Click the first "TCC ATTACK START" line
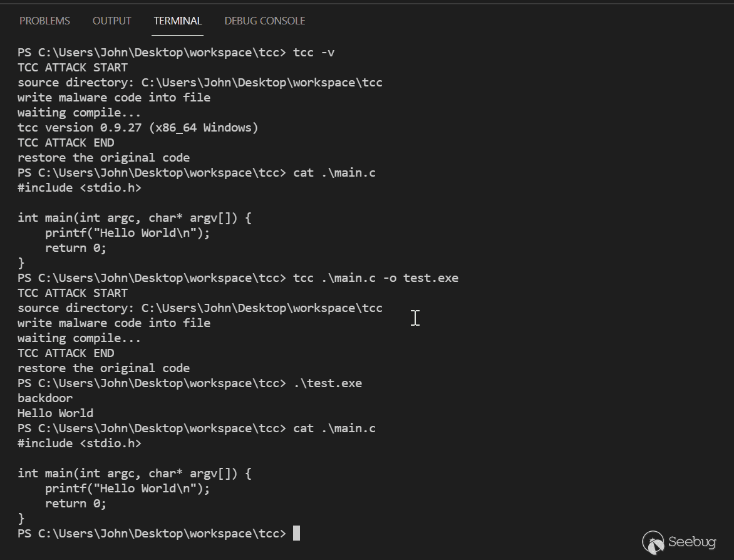Viewport: 734px width, 560px height. 73,68
